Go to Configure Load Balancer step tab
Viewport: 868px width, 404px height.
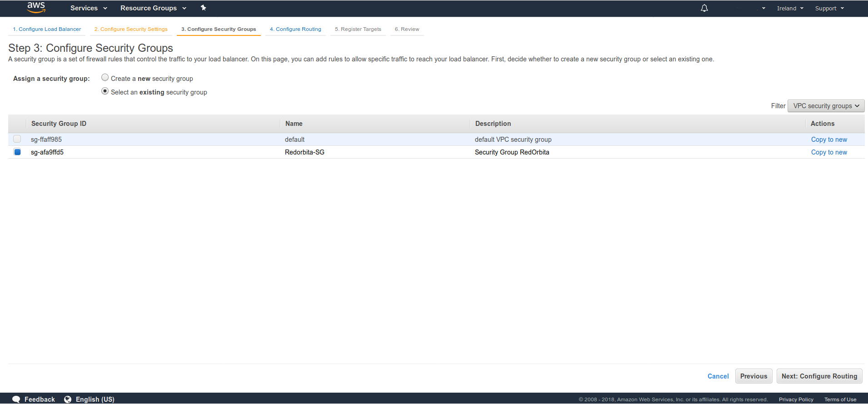pyautogui.click(x=47, y=29)
